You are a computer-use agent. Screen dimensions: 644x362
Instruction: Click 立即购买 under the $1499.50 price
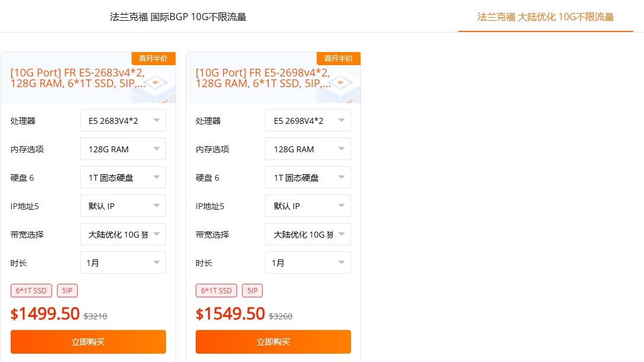pyautogui.click(x=88, y=342)
